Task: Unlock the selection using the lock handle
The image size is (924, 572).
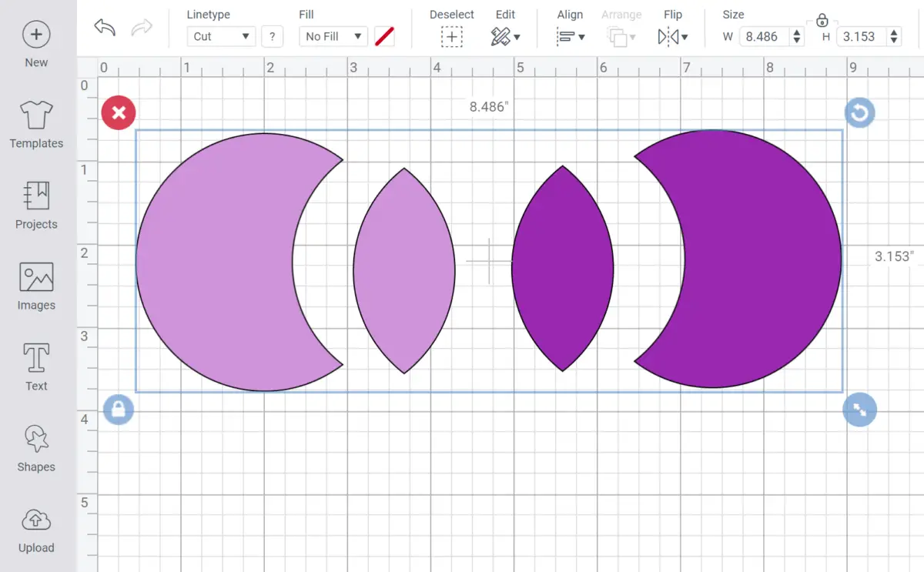Action: [x=119, y=410]
